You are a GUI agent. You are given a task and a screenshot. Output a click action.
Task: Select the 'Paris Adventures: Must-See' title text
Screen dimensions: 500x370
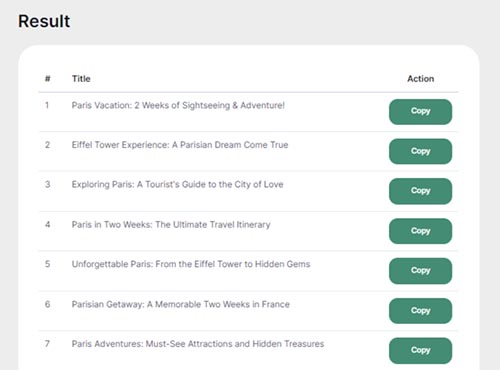coord(198,344)
